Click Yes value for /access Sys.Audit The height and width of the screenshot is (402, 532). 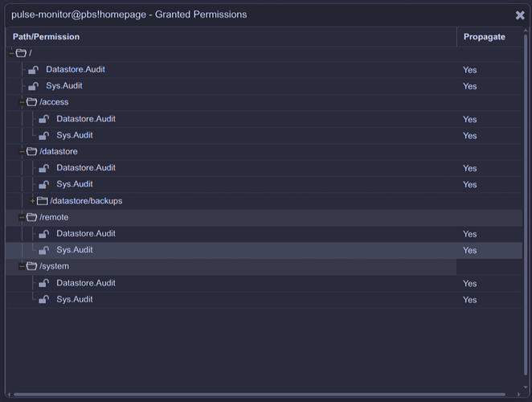click(x=470, y=136)
